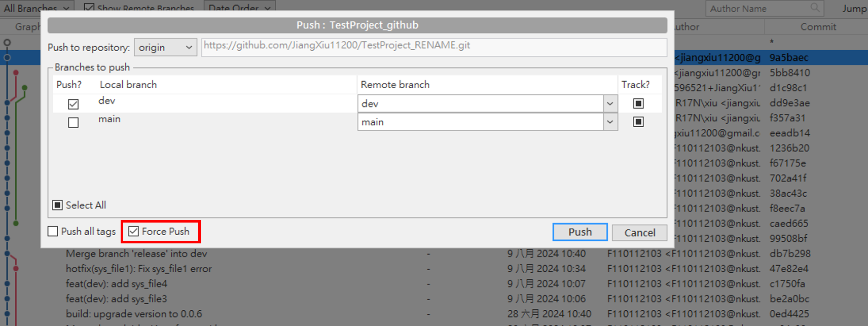868x326 pixels.
Task: Select commit "build: upgrade version to 0.0.6"
Action: tap(134, 314)
